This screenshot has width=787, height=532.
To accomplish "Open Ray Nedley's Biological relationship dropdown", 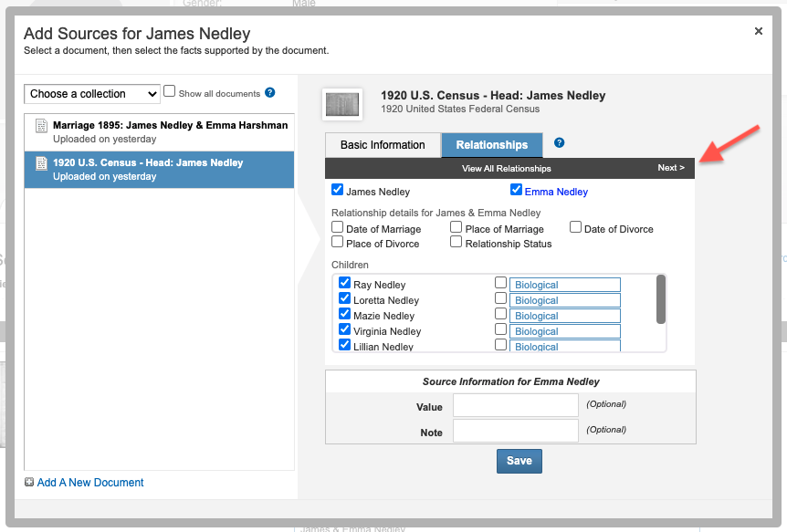I will [x=564, y=285].
